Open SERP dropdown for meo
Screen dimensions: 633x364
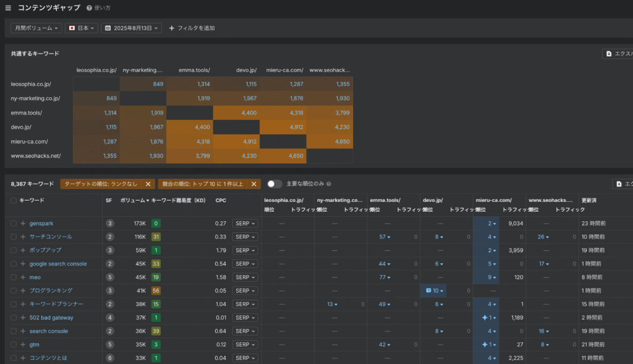pyautogui.click(x=245, y=277)
